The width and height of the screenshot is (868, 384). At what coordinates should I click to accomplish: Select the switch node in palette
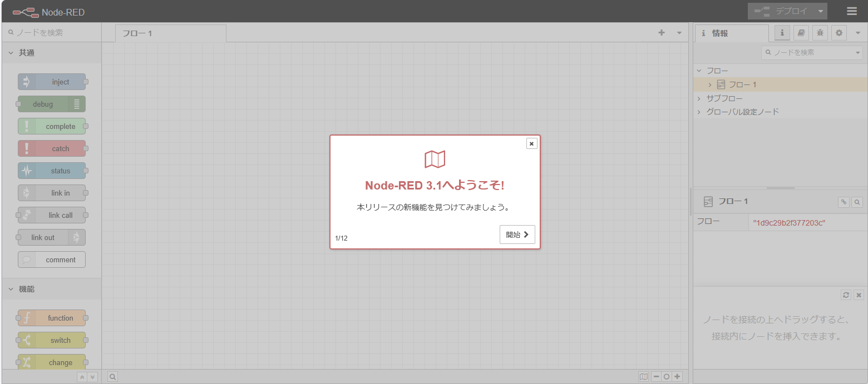click(52, 340)
